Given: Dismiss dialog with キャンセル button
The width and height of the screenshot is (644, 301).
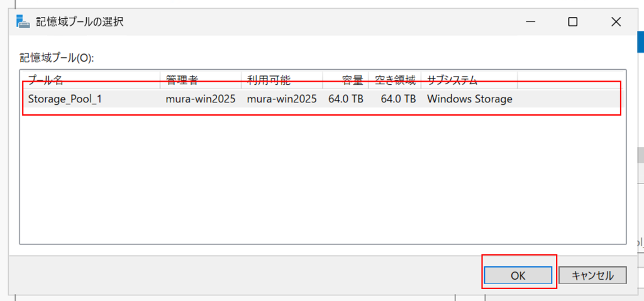Looking at the screenshot, I should pos(592,275).
